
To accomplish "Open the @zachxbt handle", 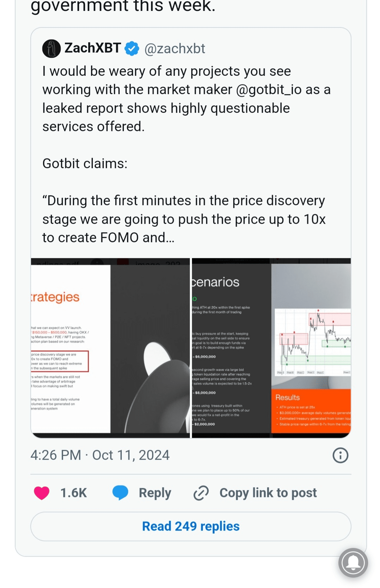I will [x=175, y=49].
